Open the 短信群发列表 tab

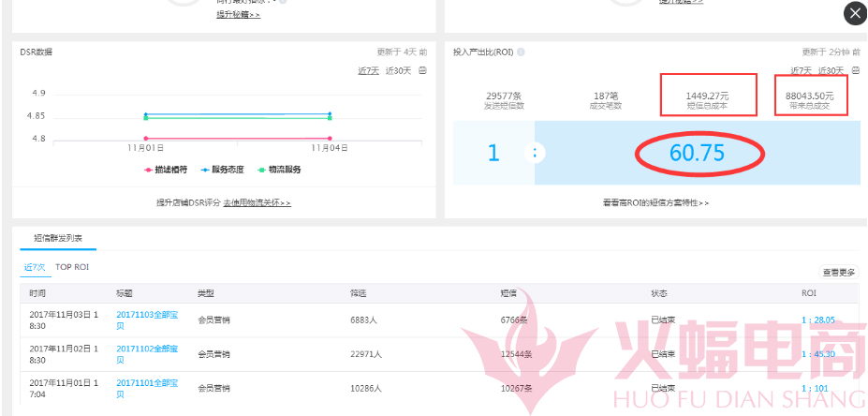[58, 238]
